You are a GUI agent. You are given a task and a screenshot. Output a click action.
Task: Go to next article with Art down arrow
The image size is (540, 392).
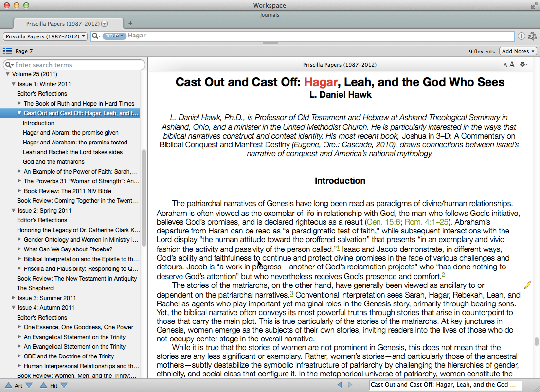[x=29, y=386]
